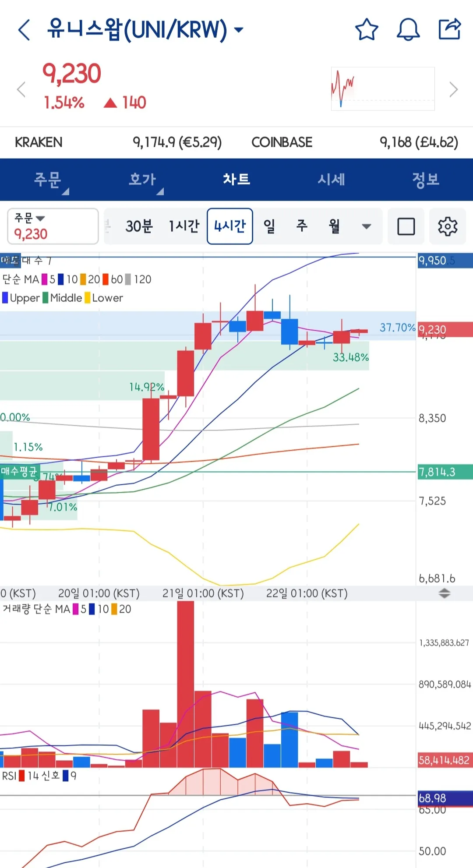Switch to the 호가 tab
This screenshot has width=473, height=868.
(x=142, y=180)
